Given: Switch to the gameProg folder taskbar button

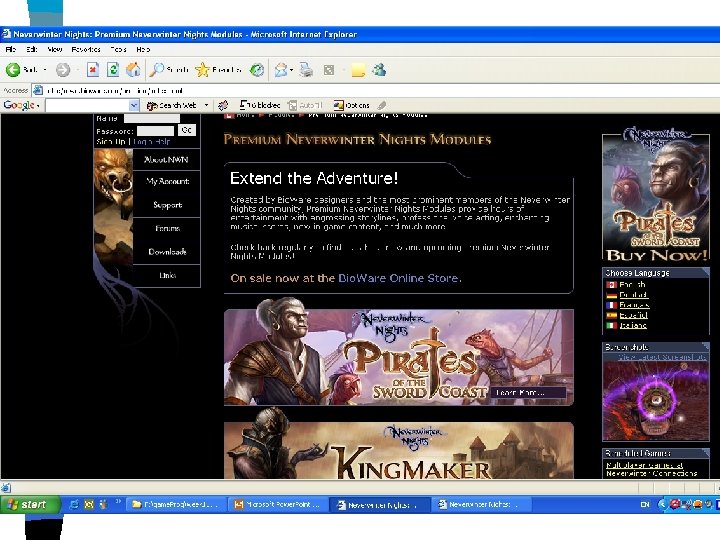Looking at the screenshot, I should coord(177,505).
